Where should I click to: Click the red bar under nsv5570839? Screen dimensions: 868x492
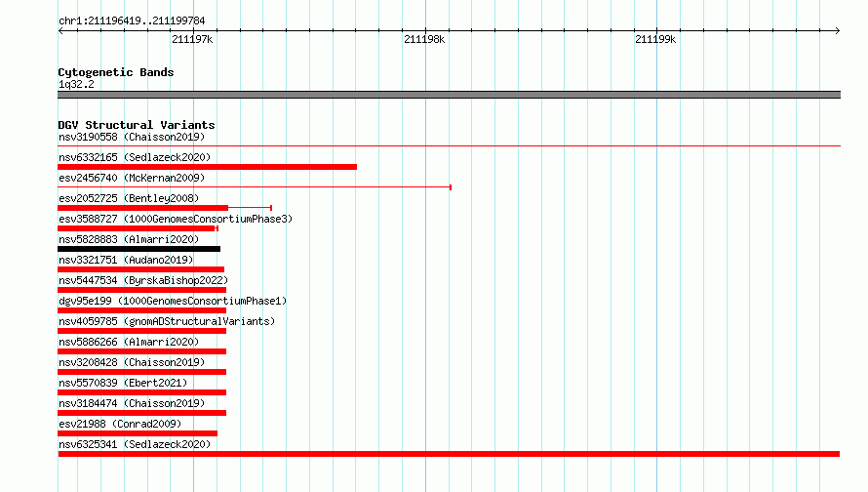(x=141, y=392)
